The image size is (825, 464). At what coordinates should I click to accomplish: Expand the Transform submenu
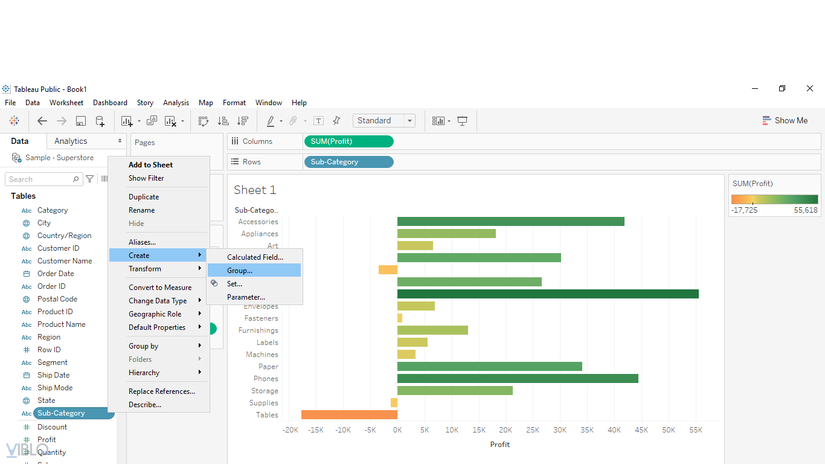199,268
